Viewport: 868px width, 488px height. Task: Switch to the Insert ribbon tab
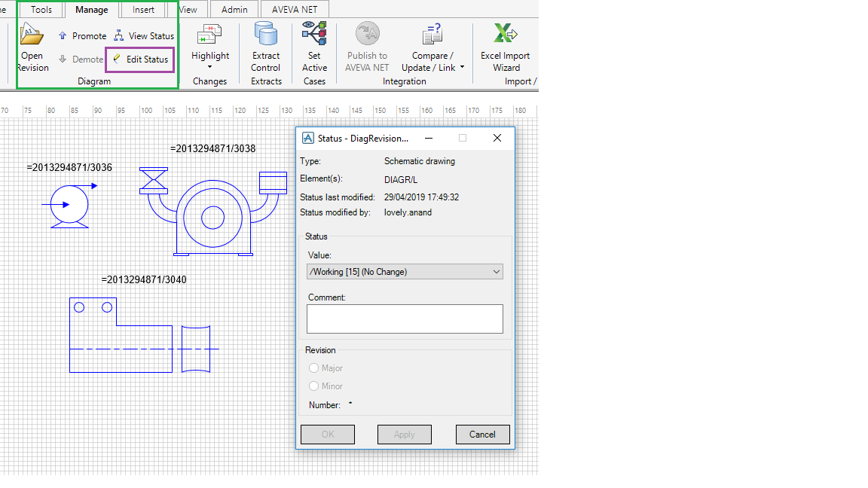pyautogui.click(x=143, y=9)
